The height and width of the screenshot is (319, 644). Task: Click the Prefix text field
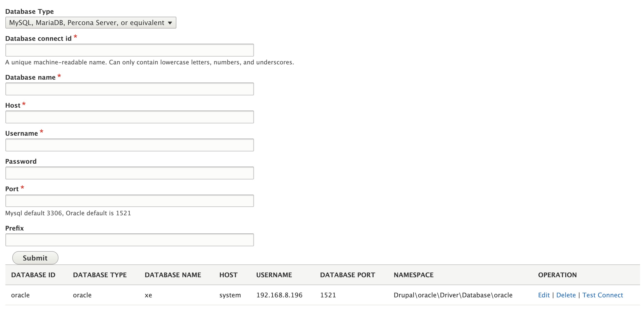[129, 240]
